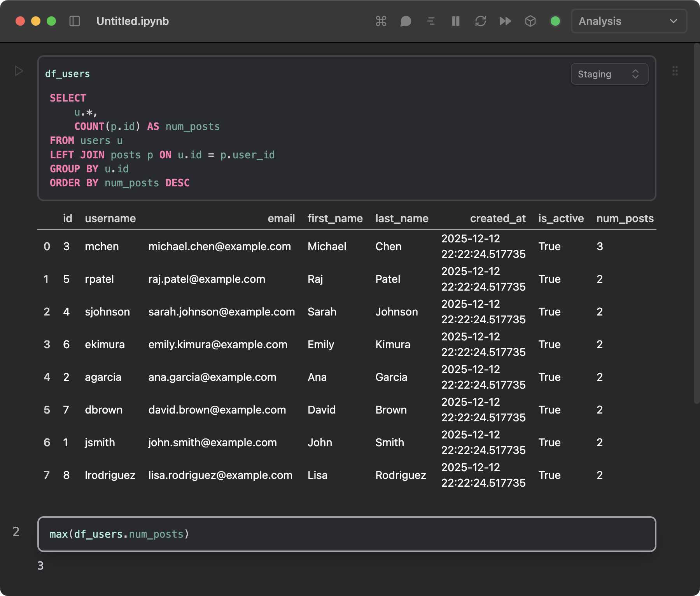Enable fullscreen with the green traffic light
This screenshot has height=596, width=700.
click(51, 21)
